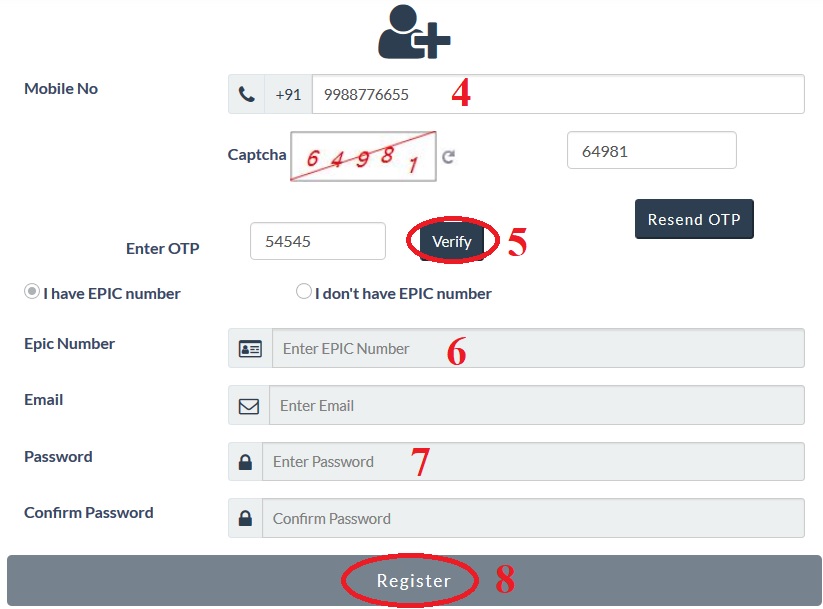Viewport: 823px width, 609px height.
Task: Click the envelope icon beside Email field
Action: 249,406
